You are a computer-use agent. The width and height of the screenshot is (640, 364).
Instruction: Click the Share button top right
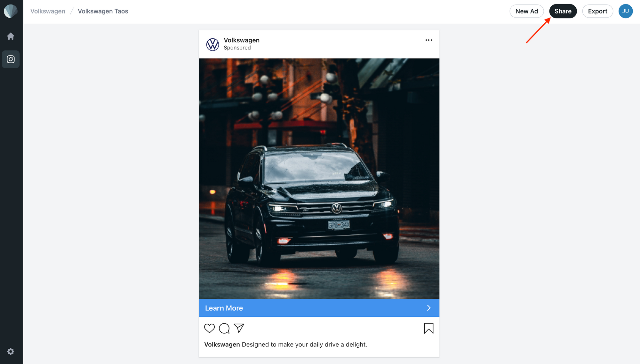(563, 11)
